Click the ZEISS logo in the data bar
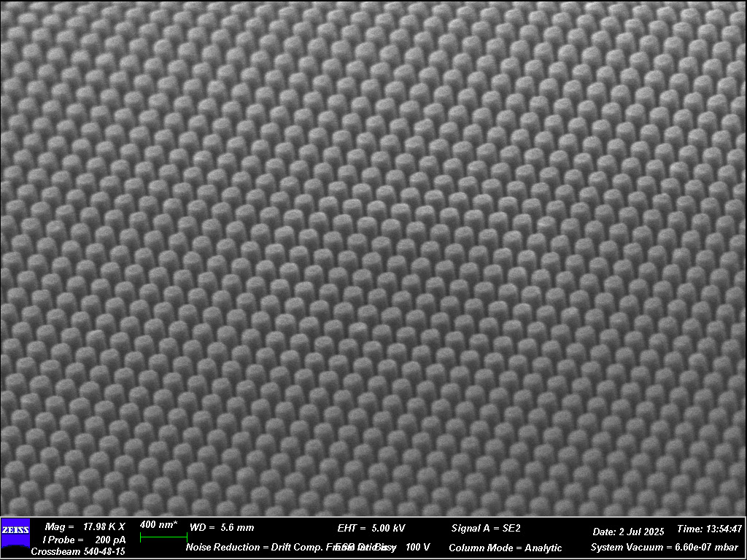Viewport: 747px width, 560px height. point(15,530)
